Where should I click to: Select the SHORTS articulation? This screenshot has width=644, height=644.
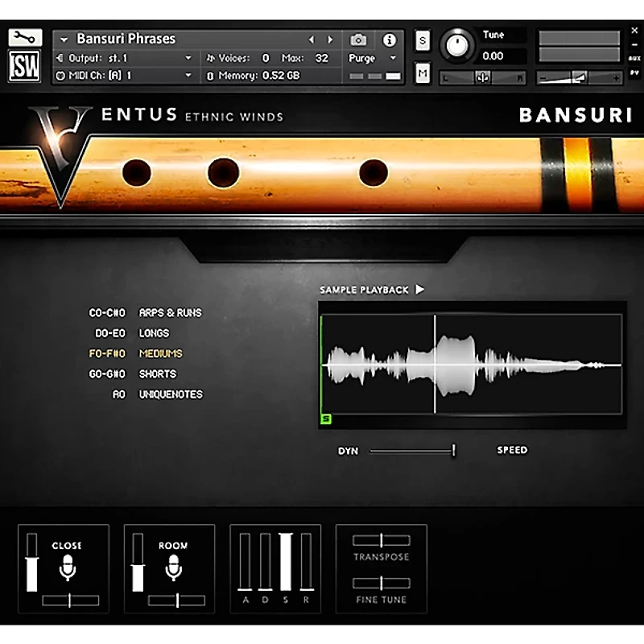coord(157,374)
